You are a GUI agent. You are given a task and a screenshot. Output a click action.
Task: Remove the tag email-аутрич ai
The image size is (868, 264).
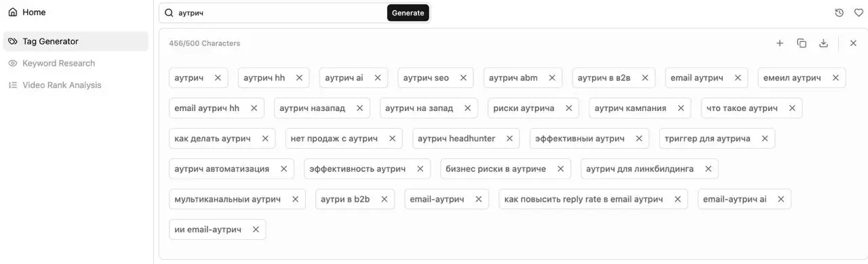(x=781, y=199)
